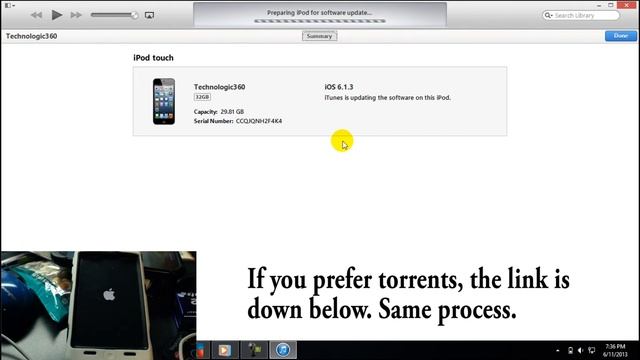Click the taskbar volume speaker icon
Screen dimensions: 640x360
click(x=580, y=351)
